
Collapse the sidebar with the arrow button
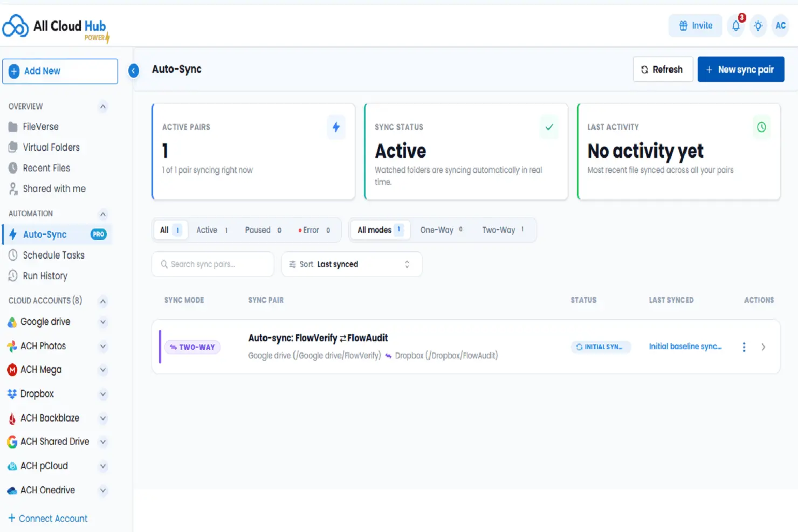pyautogui.click(x=134, y=70)
